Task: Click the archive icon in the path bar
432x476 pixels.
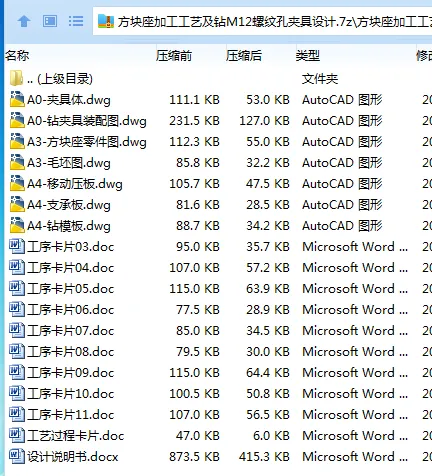Action: (x=106, y=21)
